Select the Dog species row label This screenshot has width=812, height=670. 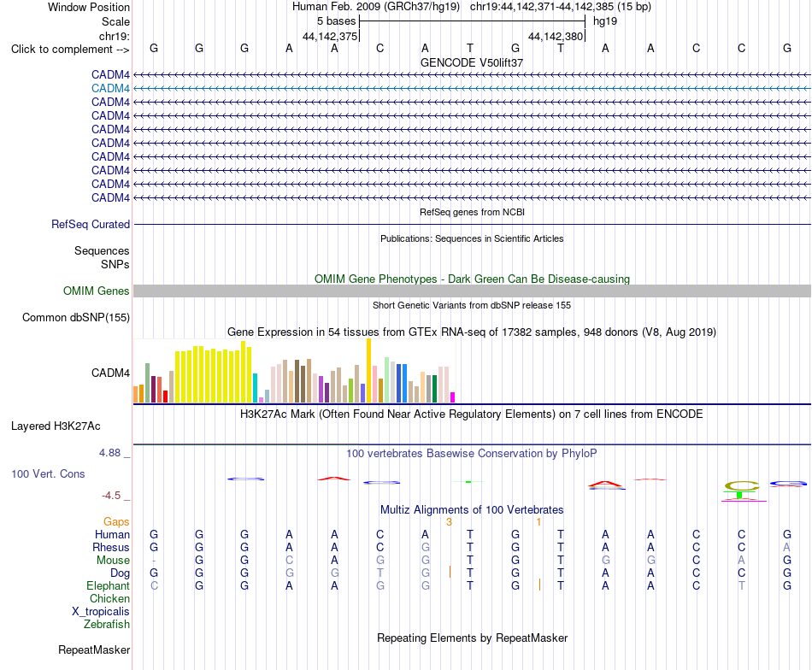[120, 573]
